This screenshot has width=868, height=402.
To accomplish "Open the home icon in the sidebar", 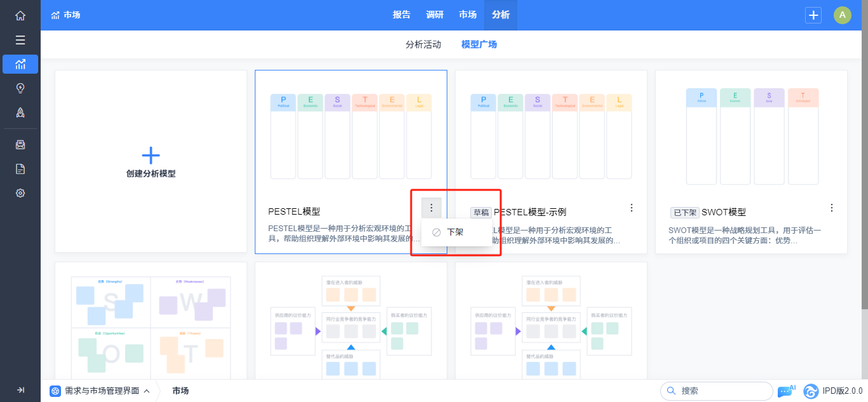I will pyautogui.click(x=20, y=15).
